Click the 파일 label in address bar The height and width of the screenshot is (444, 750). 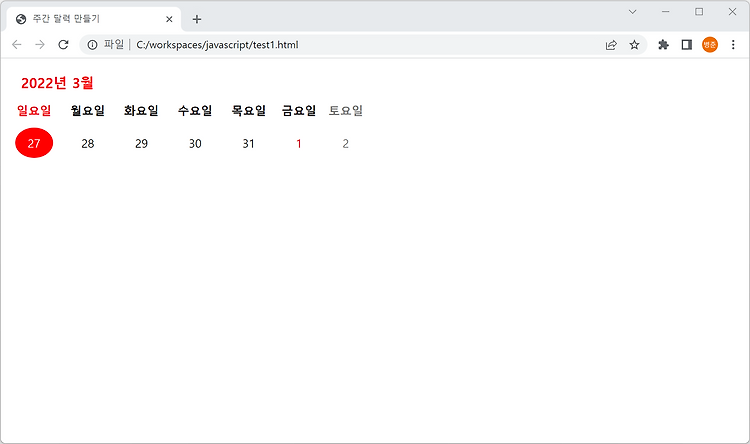pyautogui.click(x=114, y=44)
